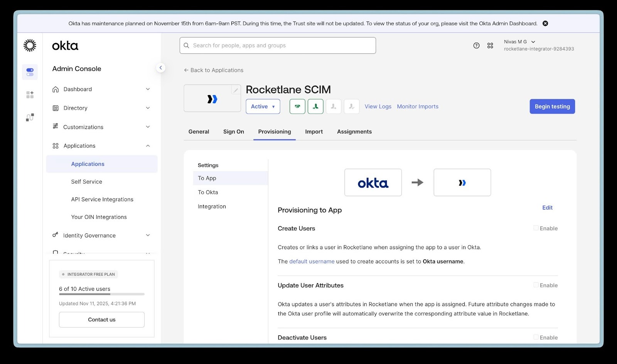
Task: Open Applications submenu item
Action: point(102,164)
